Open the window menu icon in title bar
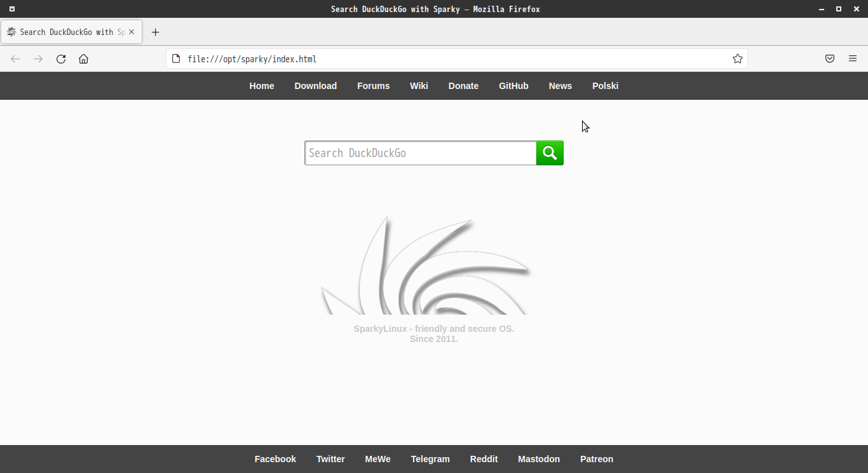The width and height of the screenshot is (868, 473). point(12,9)
